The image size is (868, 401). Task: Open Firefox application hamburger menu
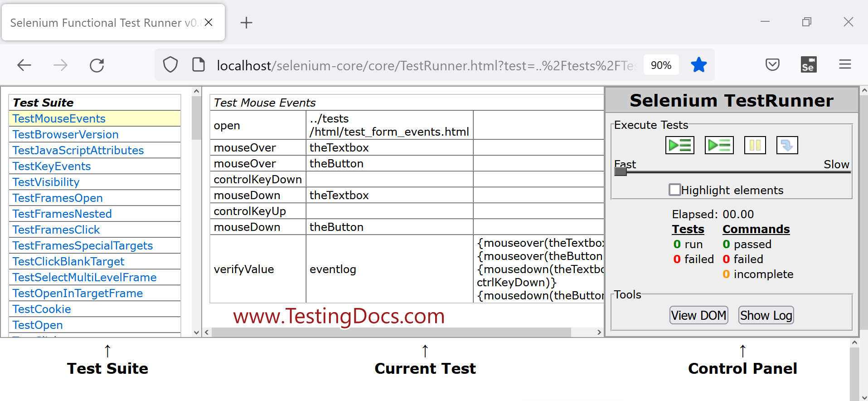click(x=844, y=65)
